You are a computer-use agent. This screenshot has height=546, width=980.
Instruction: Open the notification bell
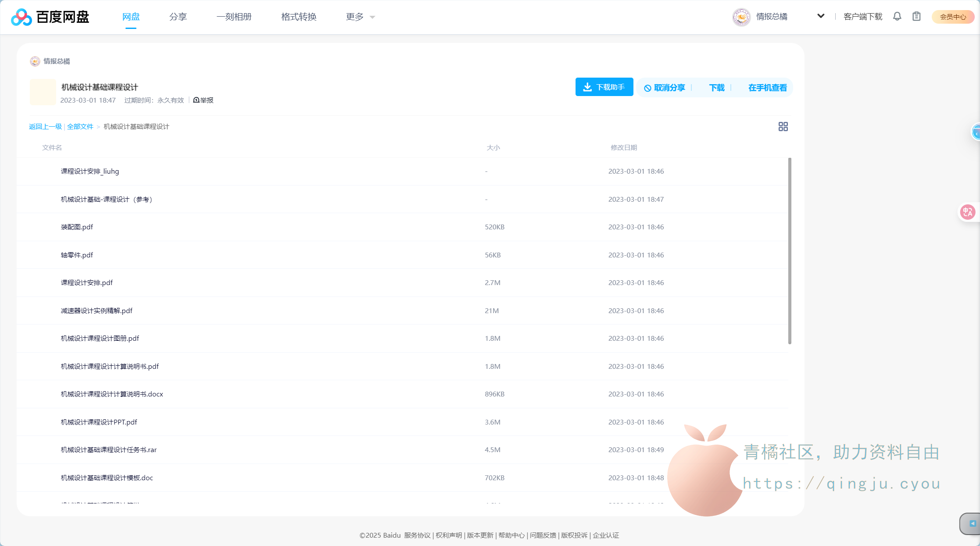click(x=897, y=17)
